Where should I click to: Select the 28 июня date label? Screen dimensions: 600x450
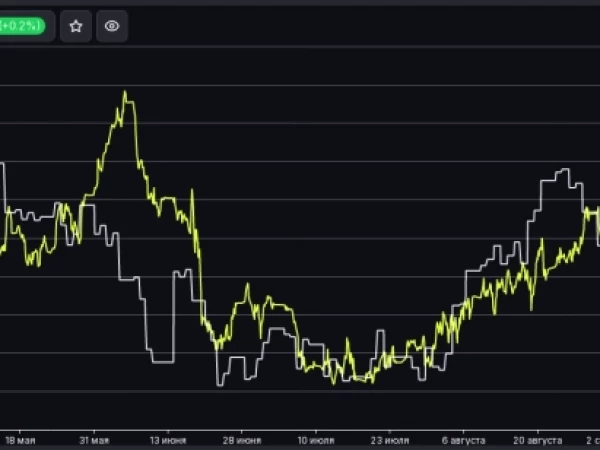[242, 440]
